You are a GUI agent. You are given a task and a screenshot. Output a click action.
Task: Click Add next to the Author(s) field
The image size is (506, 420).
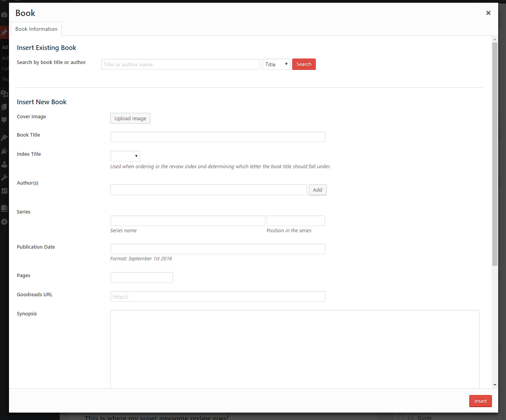[x=317, y=190]
